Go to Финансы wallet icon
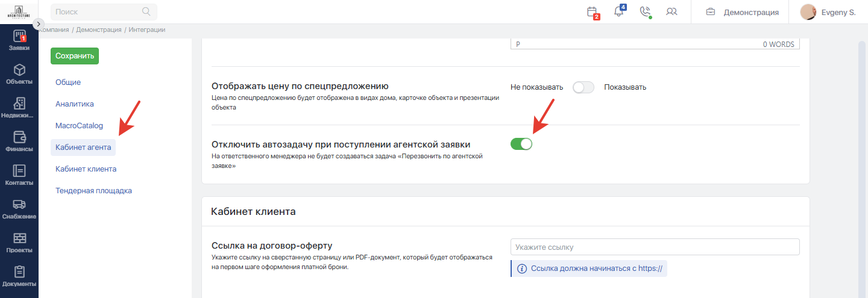 19,142
